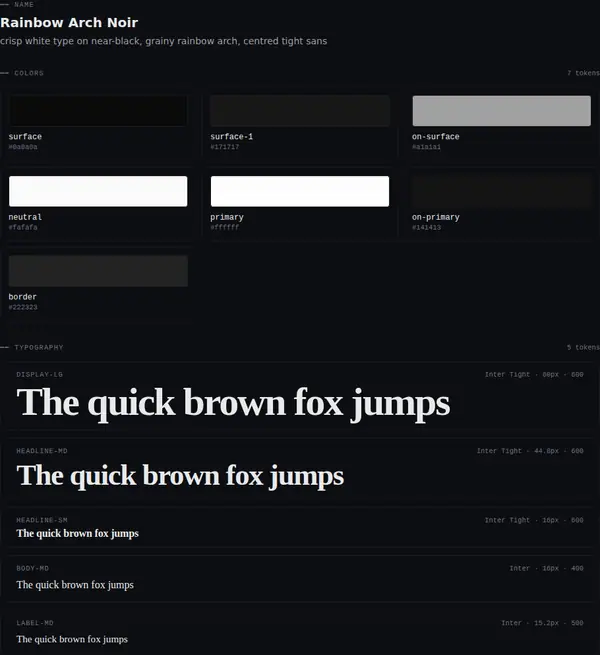Click hex value #0a0a0a
600x655 pixels.
(23, 147)
